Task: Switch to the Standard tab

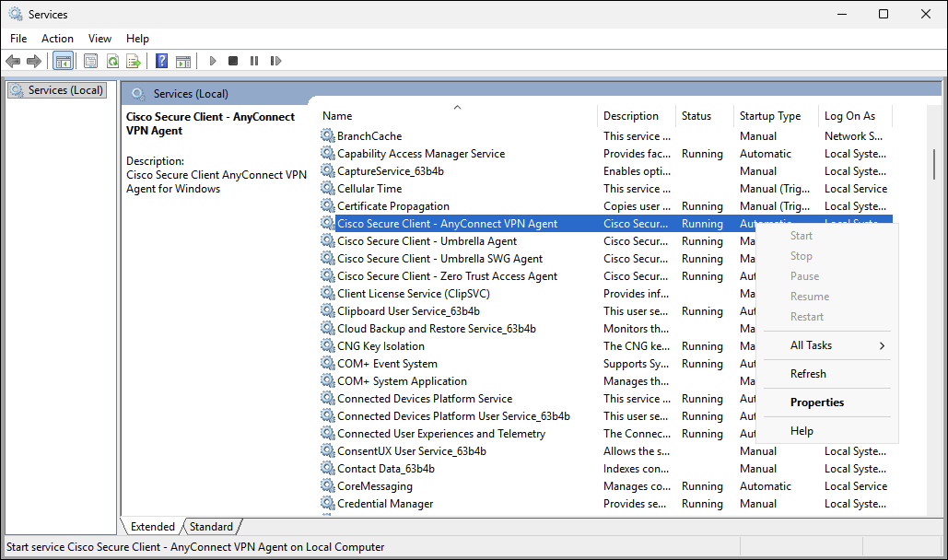Action: [x=211, y=527]
